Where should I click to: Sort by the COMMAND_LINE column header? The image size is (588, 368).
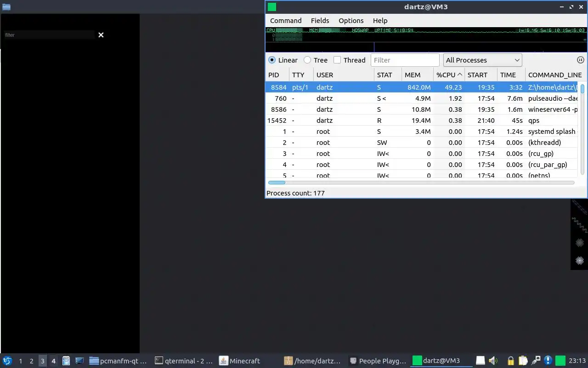[x=555, y=75]
